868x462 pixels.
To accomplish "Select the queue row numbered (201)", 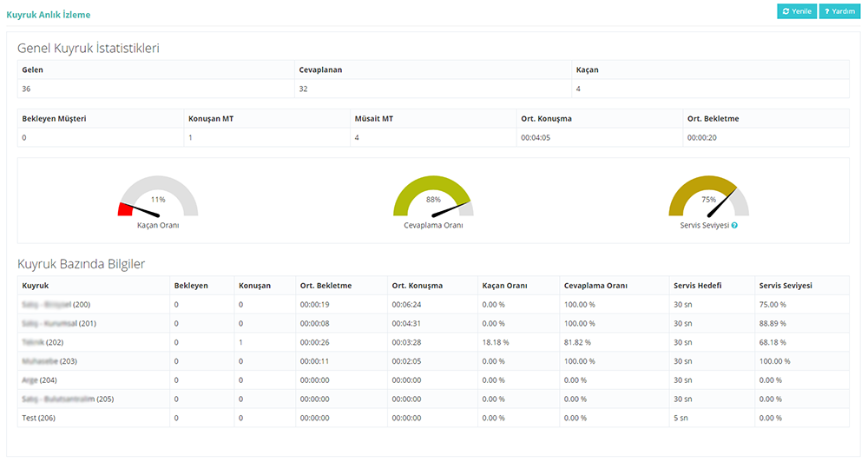I will pyautogui.click(x=58, y=323).
